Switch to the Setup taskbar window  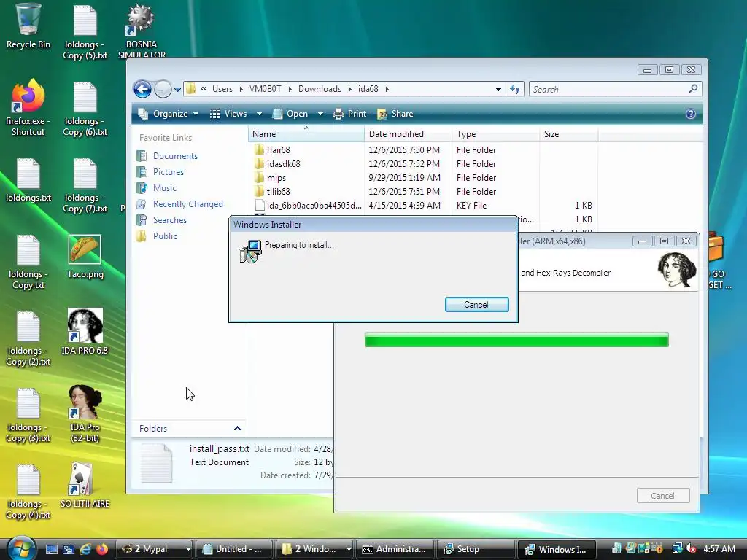coord(476,549)
